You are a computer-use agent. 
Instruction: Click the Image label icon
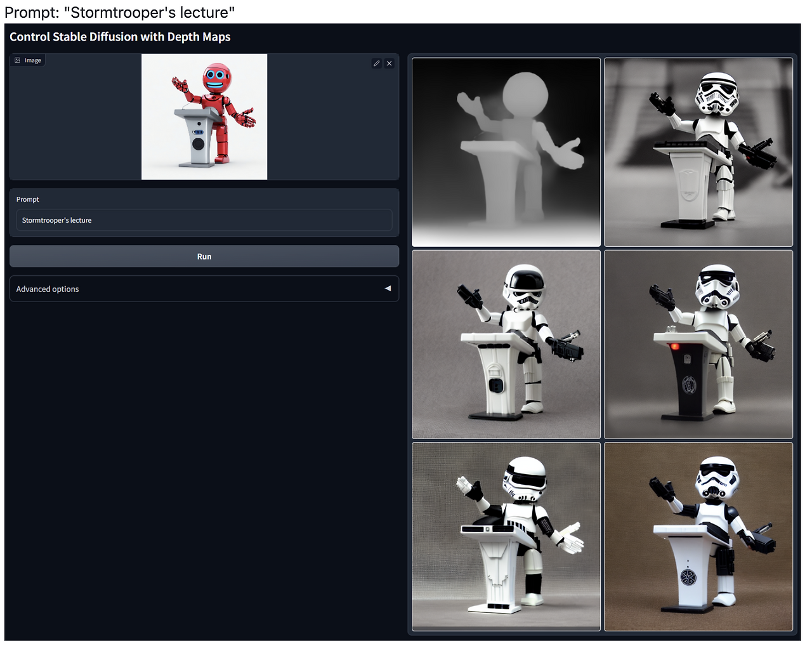pos(18,60)
